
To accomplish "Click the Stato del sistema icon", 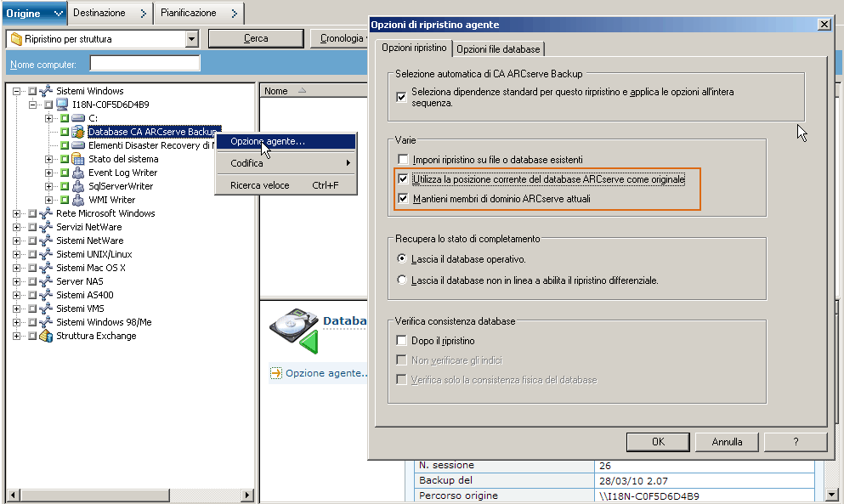I will [x=78, y=159].
